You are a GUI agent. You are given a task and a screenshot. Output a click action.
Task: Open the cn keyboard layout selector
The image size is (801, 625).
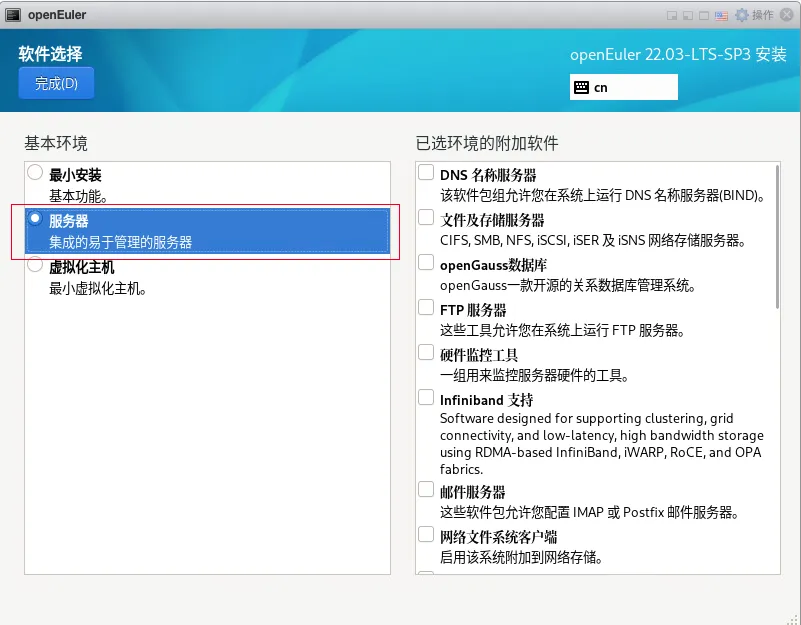(623, 87)
